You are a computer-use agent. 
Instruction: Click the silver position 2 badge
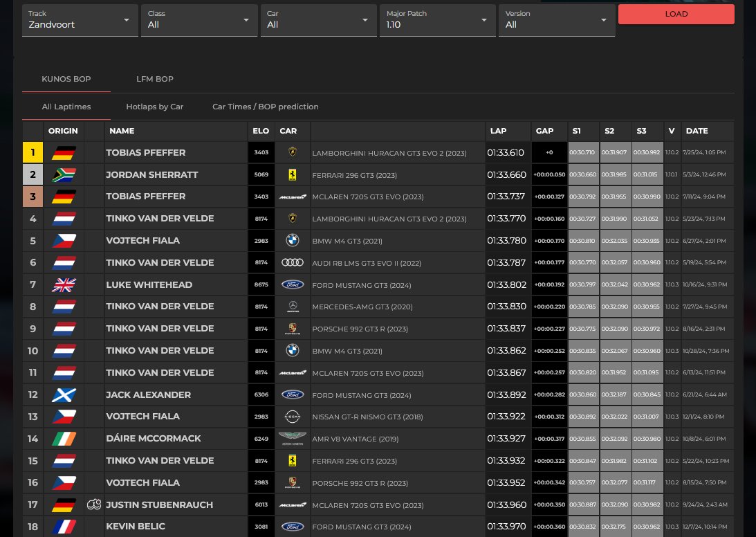[33, 174]
